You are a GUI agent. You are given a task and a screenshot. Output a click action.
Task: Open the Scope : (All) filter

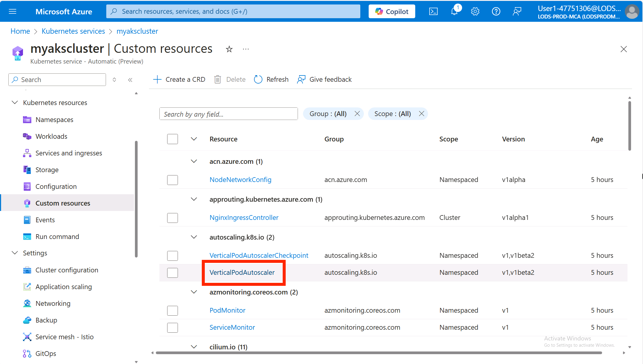point(393,114)
